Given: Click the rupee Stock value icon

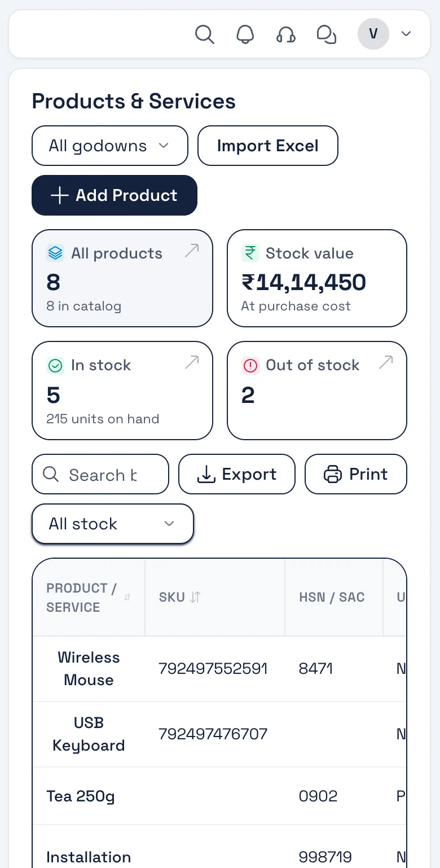Looking at the screenshot, I should [x=250, y=253].
